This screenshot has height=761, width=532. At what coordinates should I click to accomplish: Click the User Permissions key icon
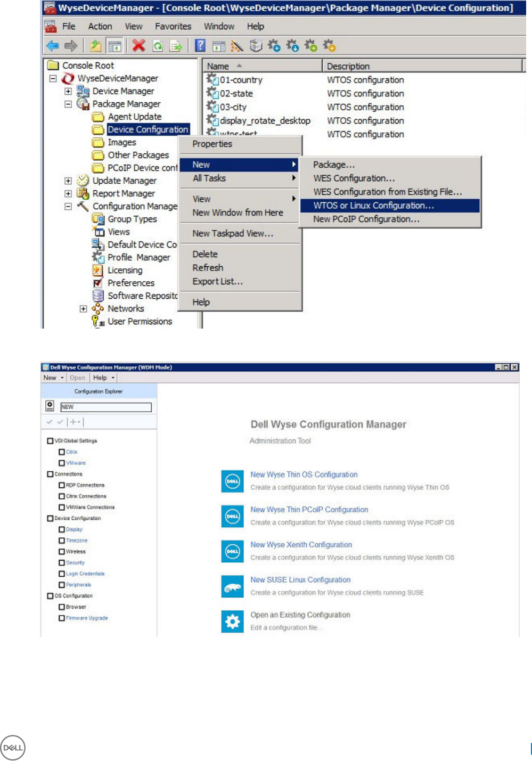click(98, 321)
